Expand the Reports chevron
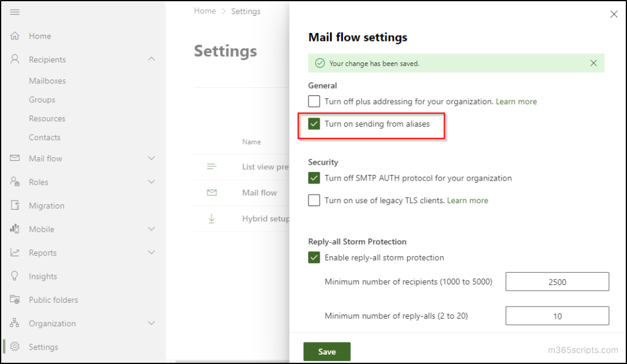 point(151,253)
